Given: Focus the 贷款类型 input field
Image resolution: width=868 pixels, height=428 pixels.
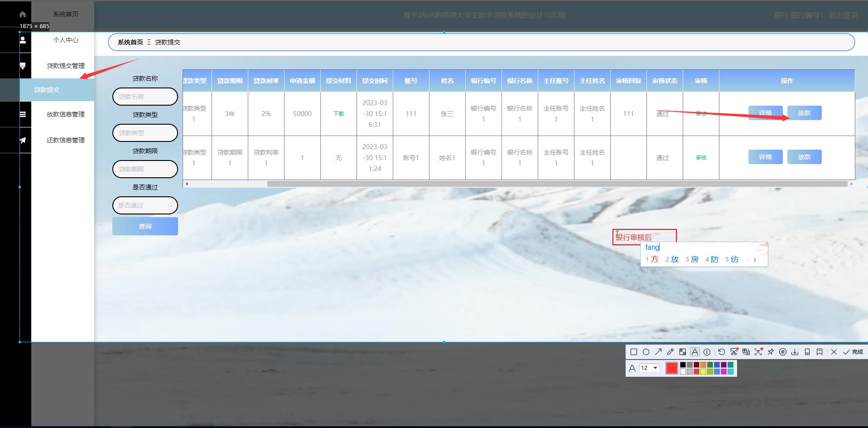Looking at the screenshot, I should 145,133.
